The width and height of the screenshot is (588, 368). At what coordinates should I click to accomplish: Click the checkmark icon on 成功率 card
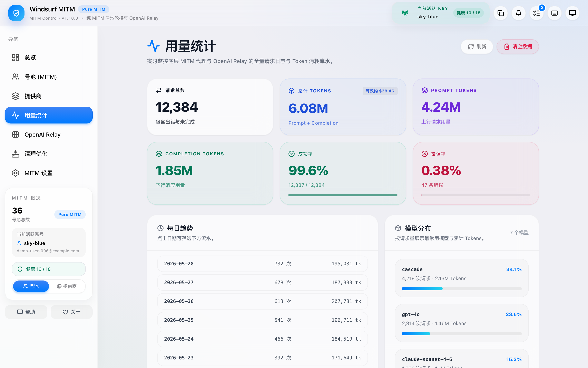(x=292, y=154)
